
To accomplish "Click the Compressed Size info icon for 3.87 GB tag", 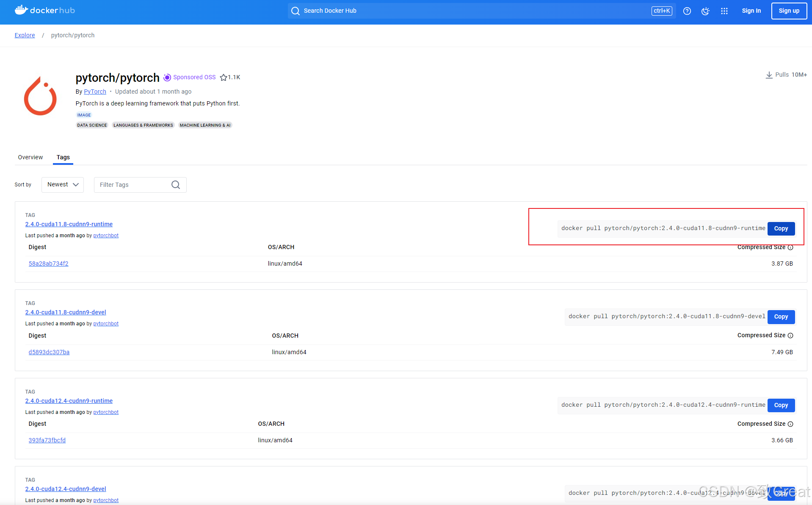I will [x=790, y=247].
